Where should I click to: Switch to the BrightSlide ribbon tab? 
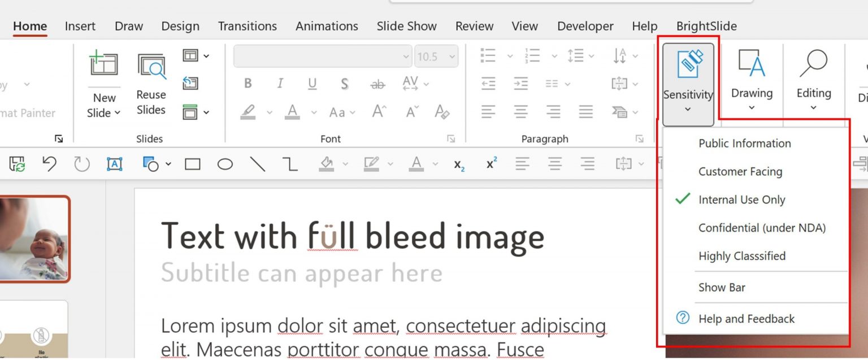tap(706, 26)
